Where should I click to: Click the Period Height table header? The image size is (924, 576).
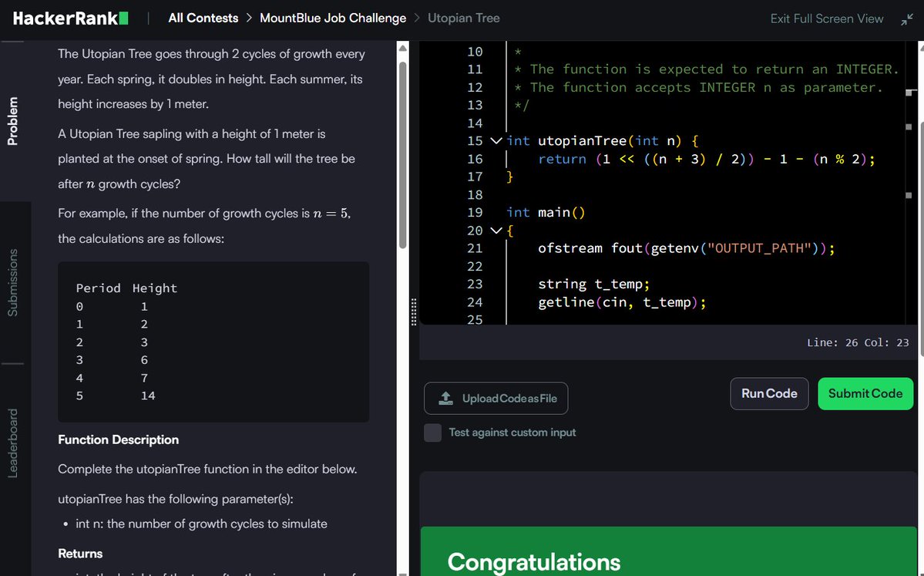click(126, 288)
